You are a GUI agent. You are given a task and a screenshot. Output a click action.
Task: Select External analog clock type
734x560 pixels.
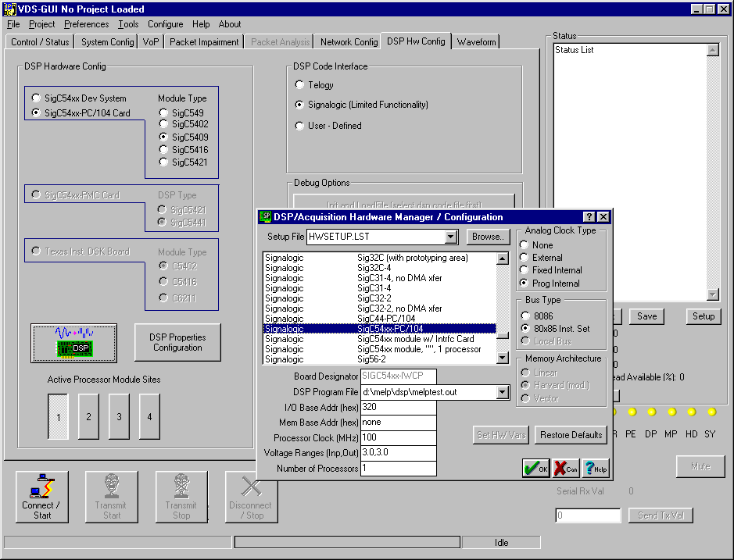point(524,258)
